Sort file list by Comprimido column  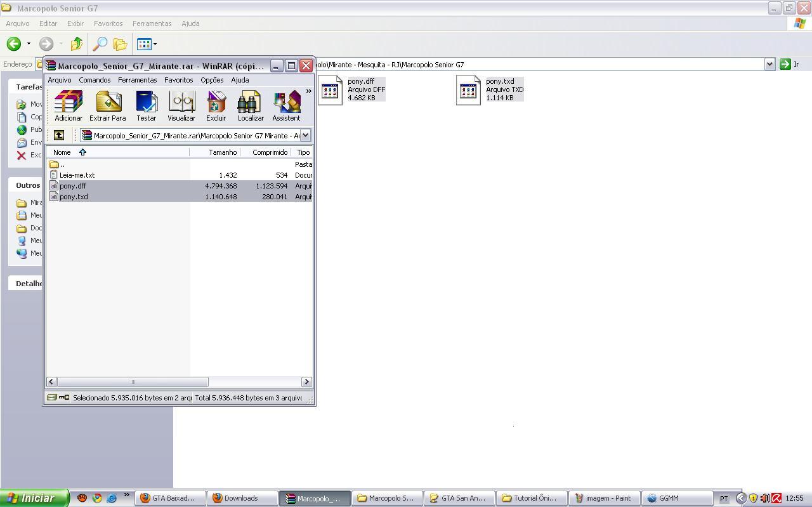(266, 152)
